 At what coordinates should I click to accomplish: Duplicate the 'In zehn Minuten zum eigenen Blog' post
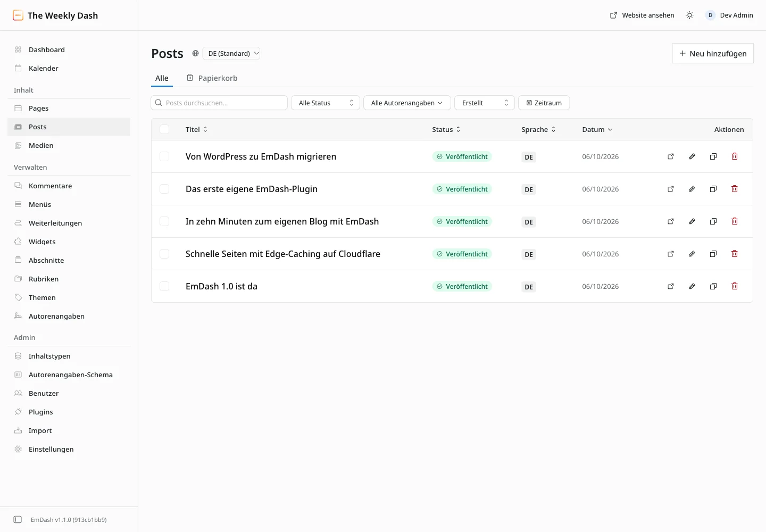click(x=713, y=221)
